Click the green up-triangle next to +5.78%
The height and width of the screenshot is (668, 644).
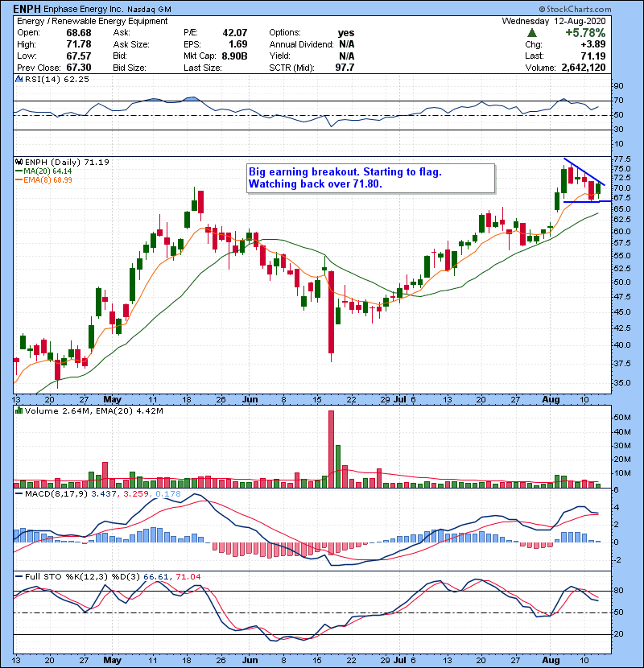tap(531, 33)
